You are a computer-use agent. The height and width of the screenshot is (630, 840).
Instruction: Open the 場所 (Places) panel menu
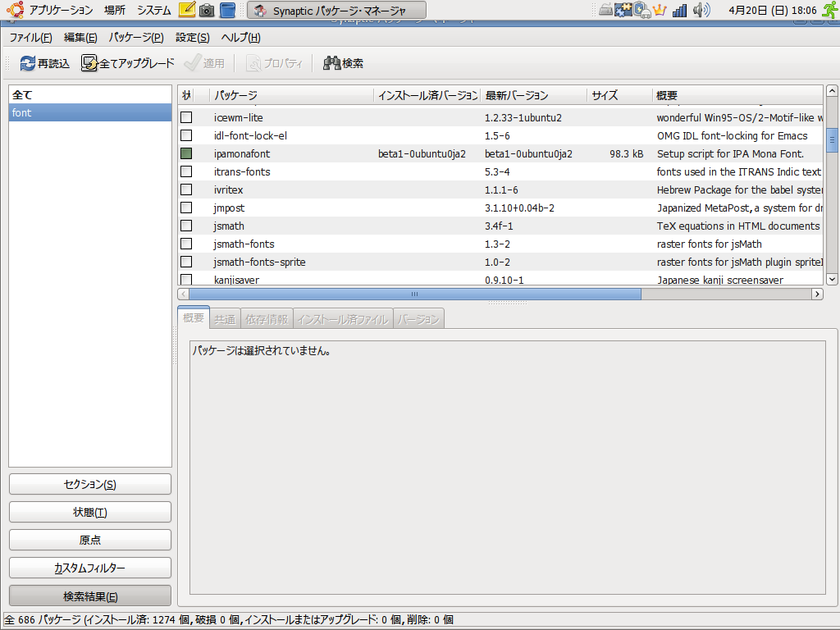[x=115, y=11]
